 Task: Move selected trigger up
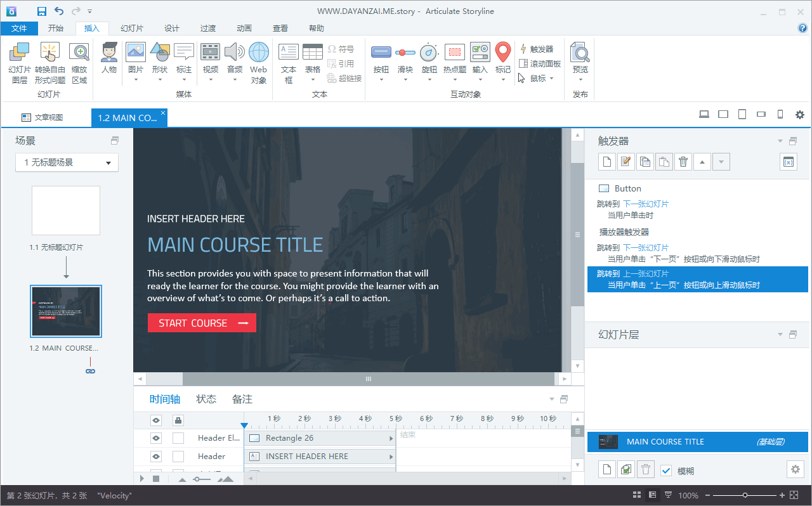click(702, 162)
